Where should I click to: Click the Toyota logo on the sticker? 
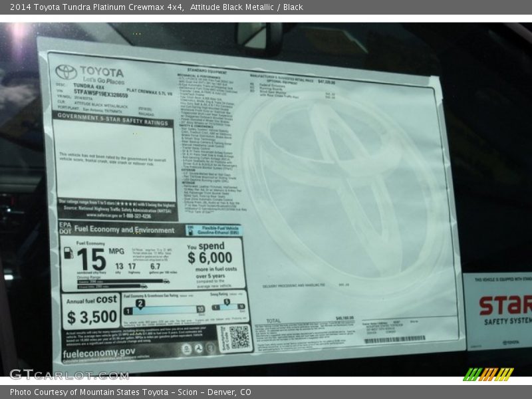(x=66, y=72)
